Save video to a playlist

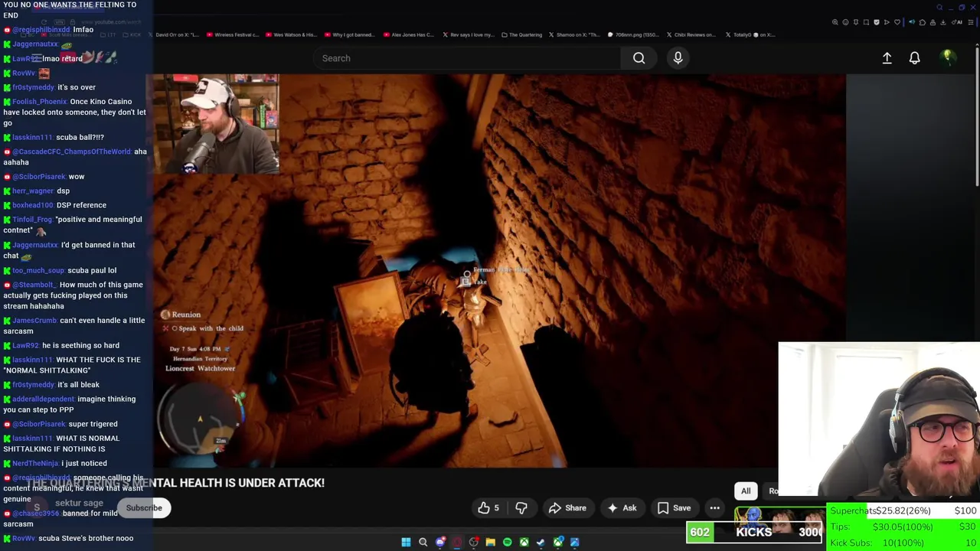coord(674,508)
